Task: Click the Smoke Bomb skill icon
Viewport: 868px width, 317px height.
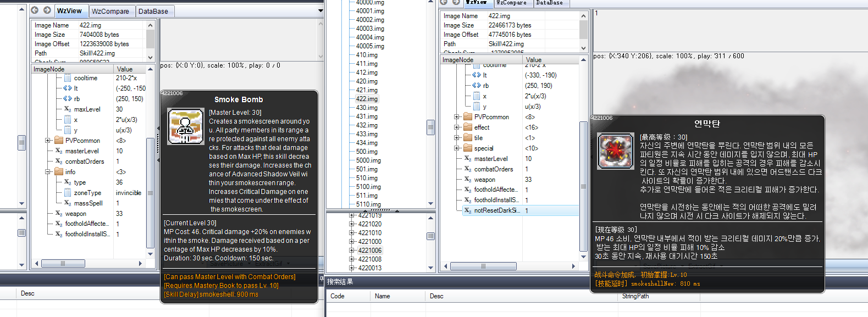Action: coord(185,126)
